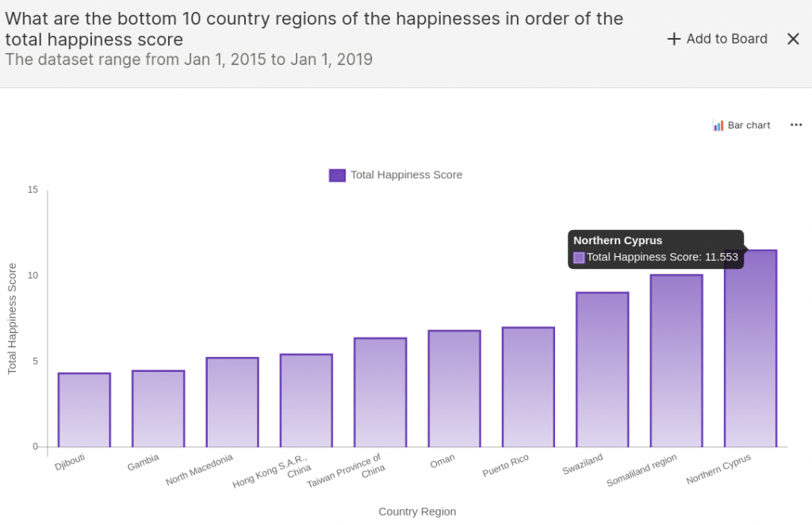Select the Djibouti bar
The width and height of the screenshot is (812, 525).
[84, 410]
